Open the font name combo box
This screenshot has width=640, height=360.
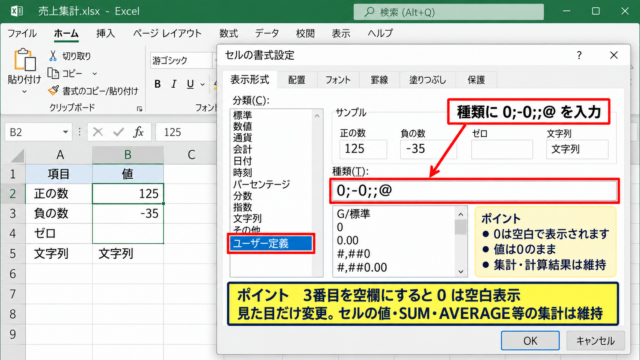pos(181,61)
